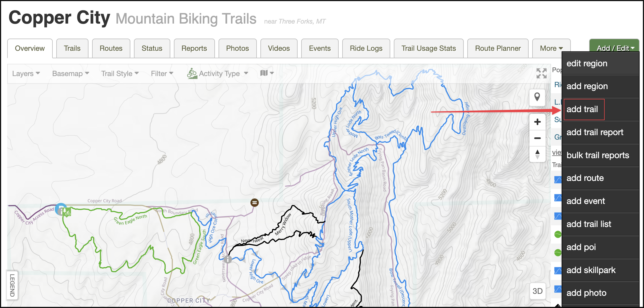Click the brown gate marker on map

point(254,203)
